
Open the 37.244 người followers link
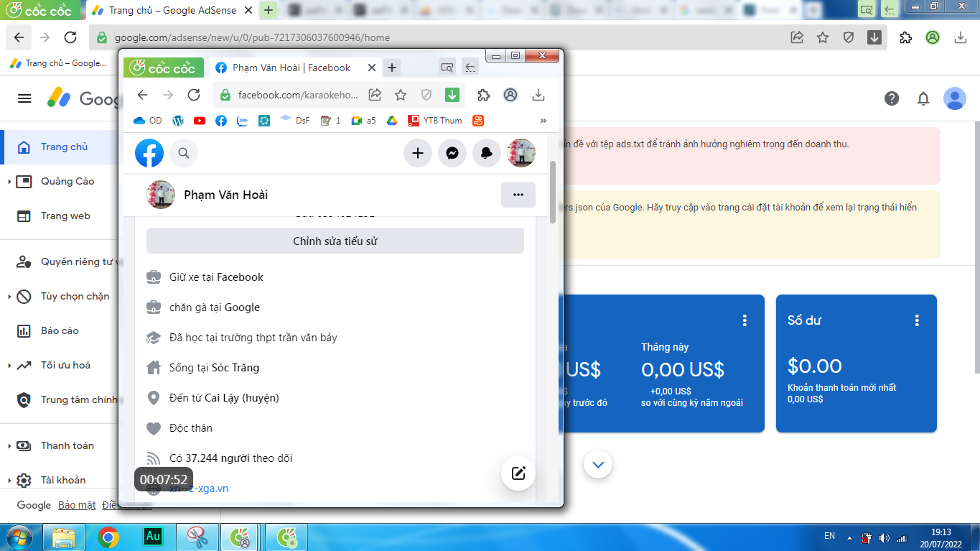pyautogui.click(x=218, y=458)
